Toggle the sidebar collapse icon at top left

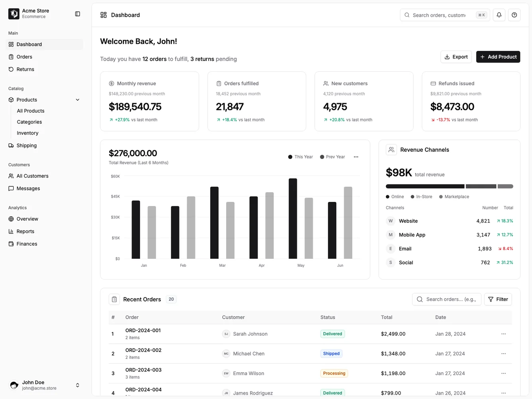77,14
